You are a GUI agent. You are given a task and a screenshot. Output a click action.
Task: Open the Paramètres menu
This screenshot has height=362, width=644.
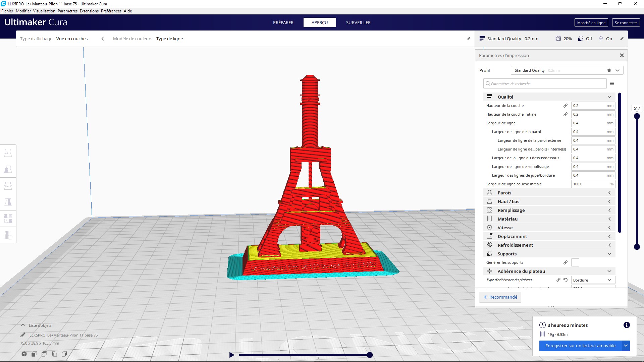click(67, 11)
